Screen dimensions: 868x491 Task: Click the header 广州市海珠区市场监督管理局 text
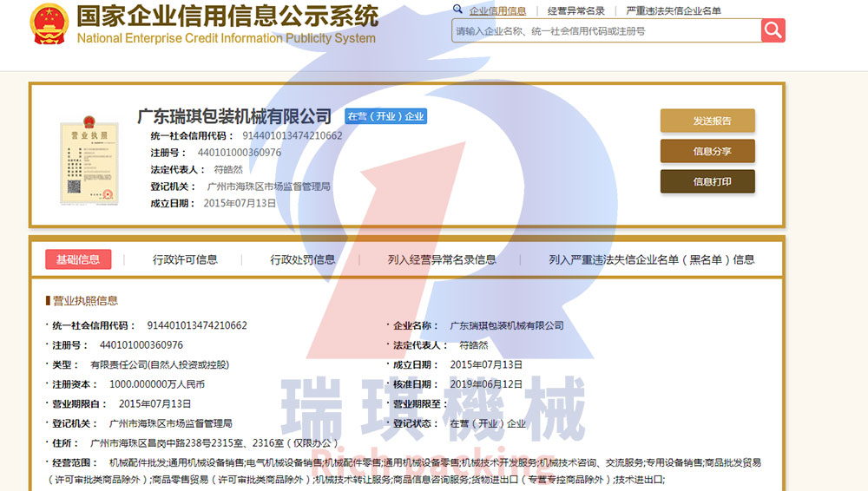[268, 187]
